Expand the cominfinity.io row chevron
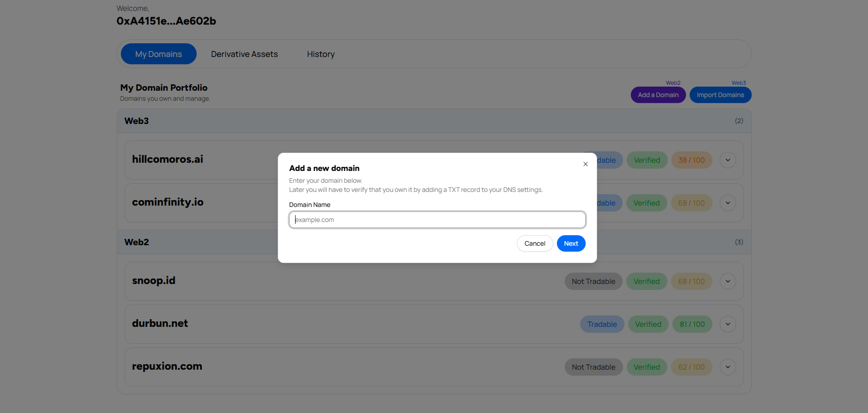 tap(728, 203)
